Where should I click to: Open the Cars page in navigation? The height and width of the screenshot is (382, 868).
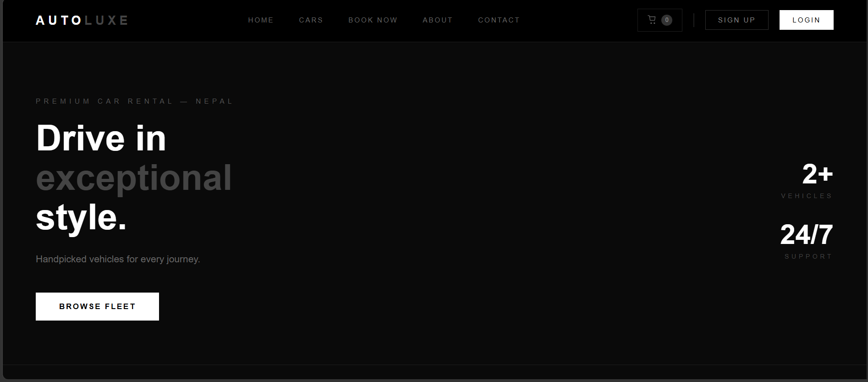point(311,20)
